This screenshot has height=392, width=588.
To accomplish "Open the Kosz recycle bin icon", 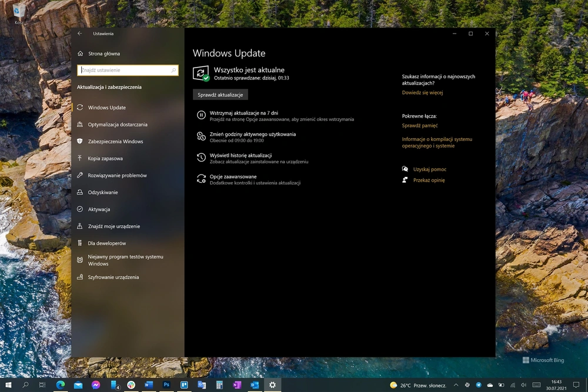I will click(x=18, y=12).
